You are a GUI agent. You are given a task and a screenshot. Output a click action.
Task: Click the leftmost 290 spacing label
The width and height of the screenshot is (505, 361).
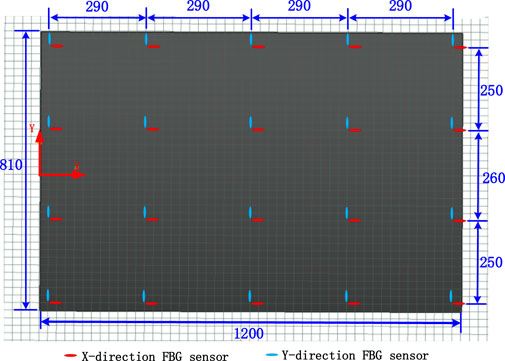[97, 6]
